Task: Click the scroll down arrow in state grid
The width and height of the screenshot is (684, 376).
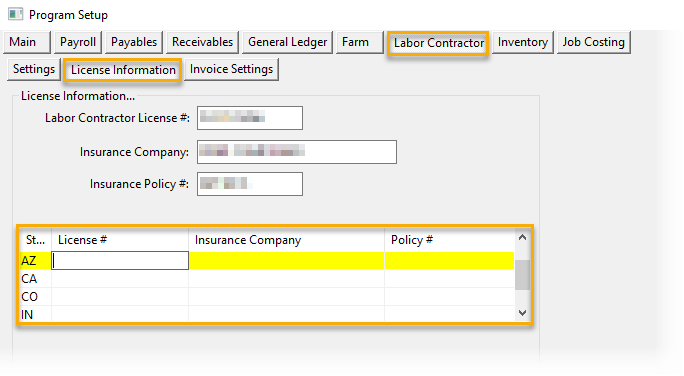Action: coord(522,313)
